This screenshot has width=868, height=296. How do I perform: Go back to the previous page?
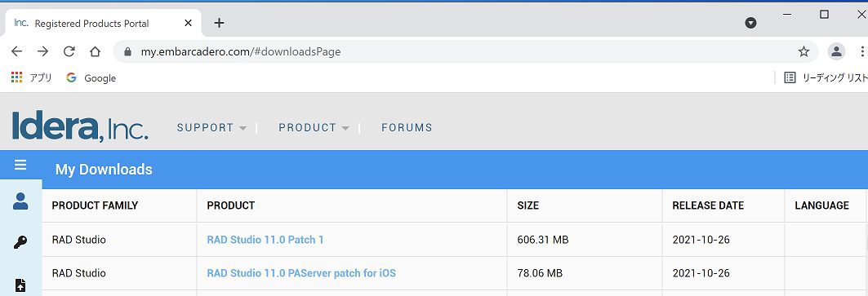point(16,51)
